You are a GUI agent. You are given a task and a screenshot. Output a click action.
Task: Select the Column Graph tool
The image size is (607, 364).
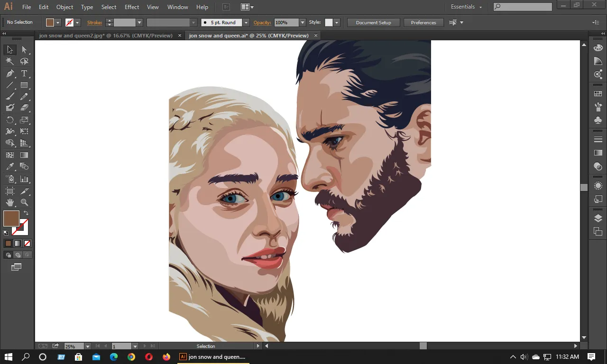pos(24,179)
